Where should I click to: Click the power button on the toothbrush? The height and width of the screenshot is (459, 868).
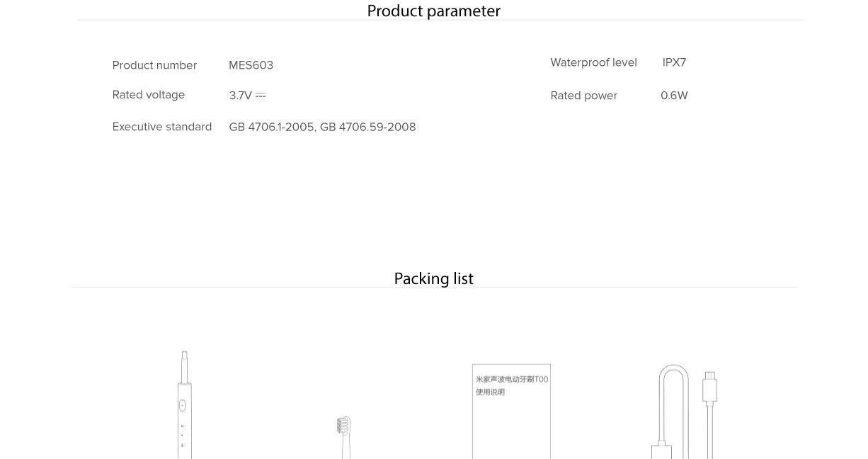(x=182, y=406)
